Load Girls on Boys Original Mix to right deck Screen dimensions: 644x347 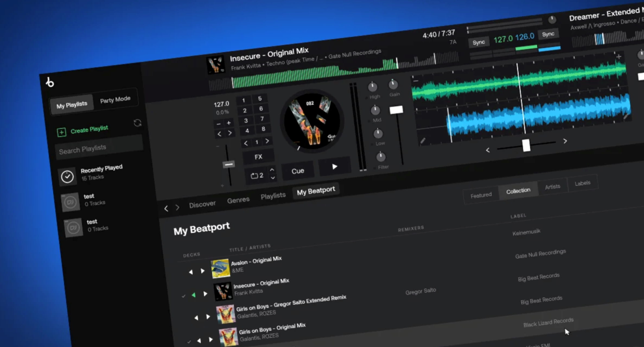211,339
